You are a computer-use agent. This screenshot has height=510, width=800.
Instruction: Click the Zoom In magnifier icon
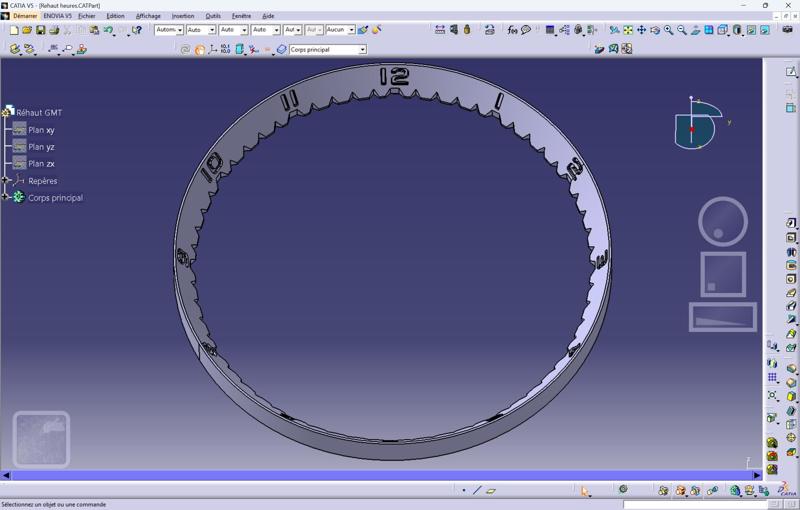[x=668, y=31]
